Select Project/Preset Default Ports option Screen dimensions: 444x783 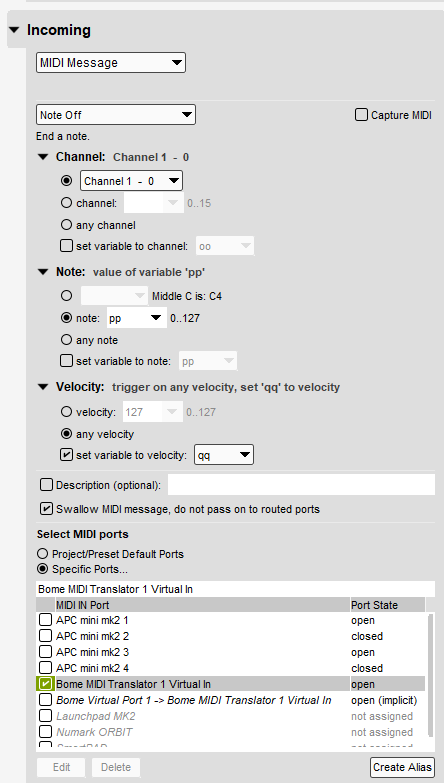[x=43, y=554]
